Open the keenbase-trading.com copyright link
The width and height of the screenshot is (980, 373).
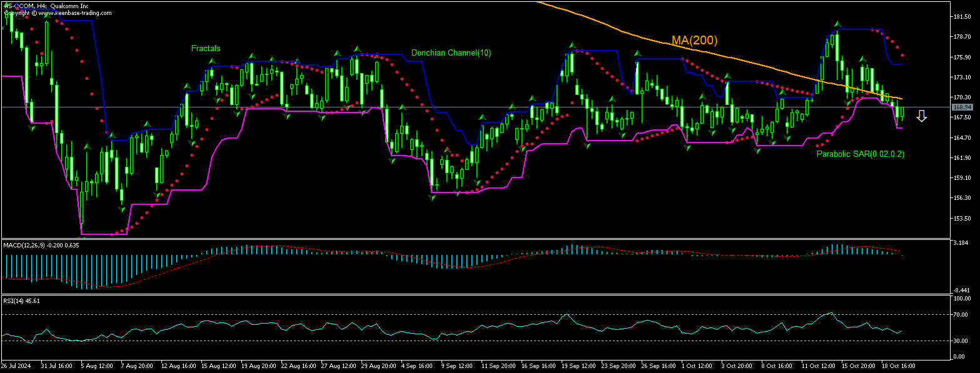[58, 12]
